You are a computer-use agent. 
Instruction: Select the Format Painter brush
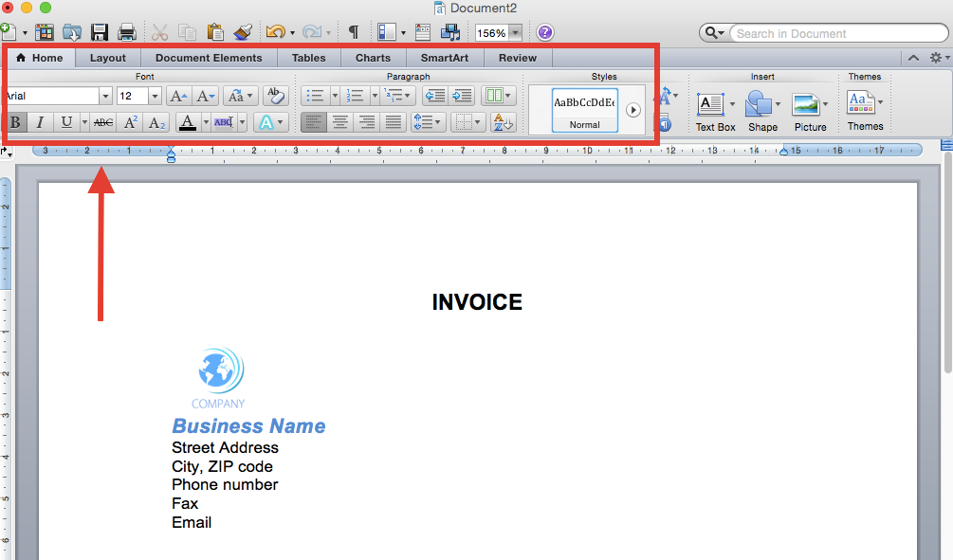click(243, 32)
